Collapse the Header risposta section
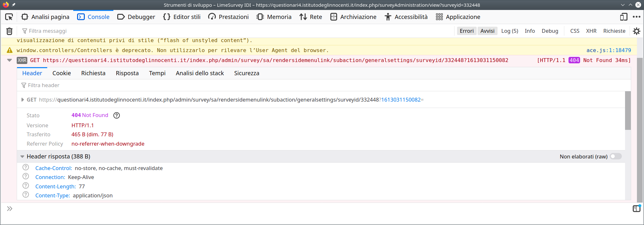644x225 pixels. 22,157
